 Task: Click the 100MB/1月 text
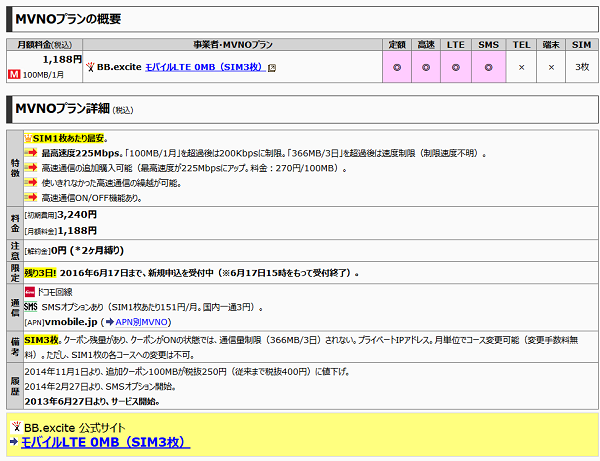pyautogui.click(x=43, y=75)
